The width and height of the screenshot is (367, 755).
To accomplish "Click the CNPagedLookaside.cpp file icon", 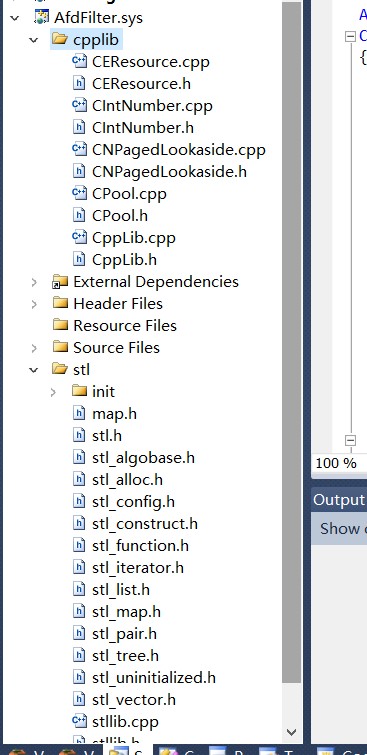I will click(79, 149).
